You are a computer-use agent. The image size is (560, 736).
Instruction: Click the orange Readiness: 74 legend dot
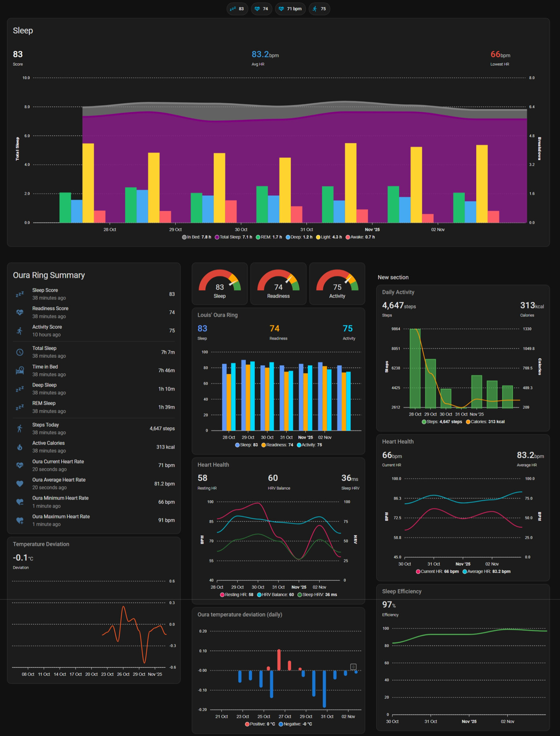click(264, 445)
